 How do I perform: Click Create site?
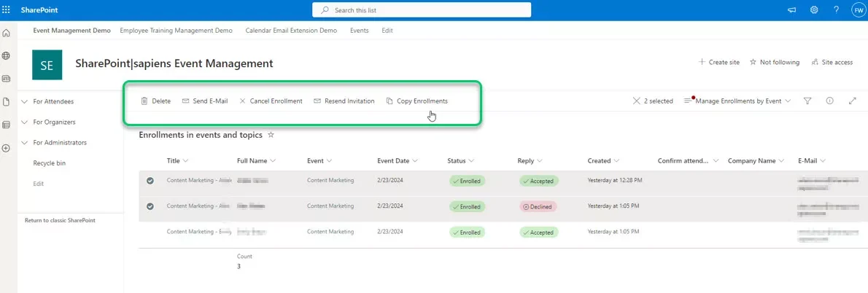point(719,63)
